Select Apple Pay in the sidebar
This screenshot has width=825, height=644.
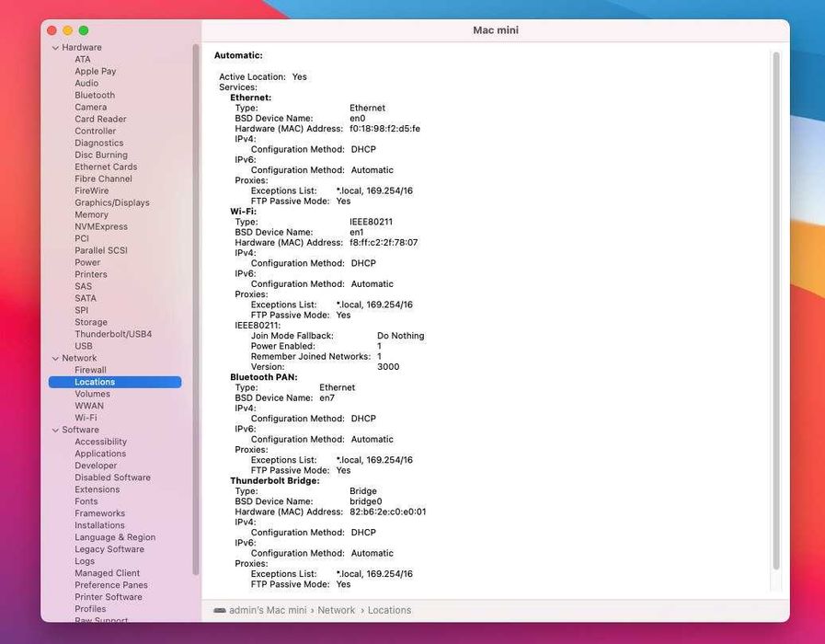(96, 71)
